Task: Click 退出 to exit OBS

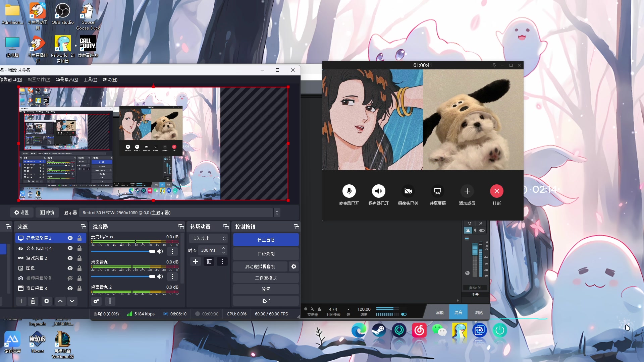Action: coord(266,301)
